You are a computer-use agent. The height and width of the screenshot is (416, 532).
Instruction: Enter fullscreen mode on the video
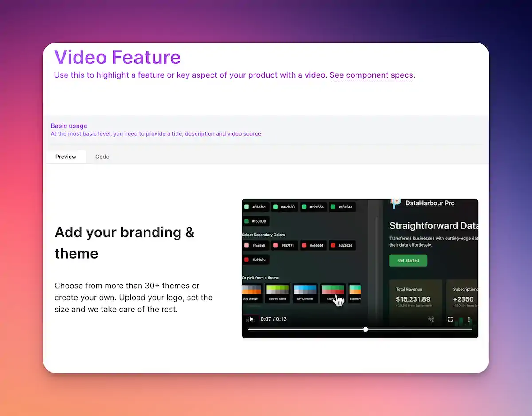[450, 319]
